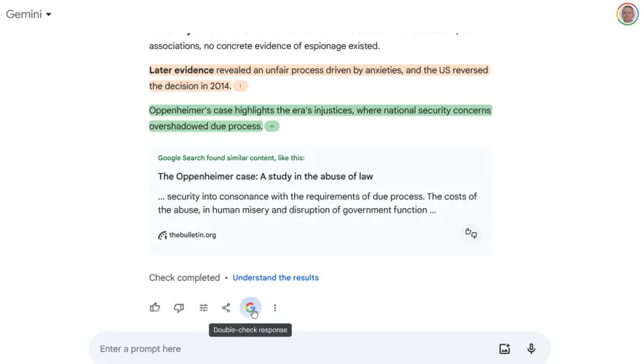This screenshot has height=364, width=642.
Task: Open the Google account profile avatar
Action: [627, 14]
